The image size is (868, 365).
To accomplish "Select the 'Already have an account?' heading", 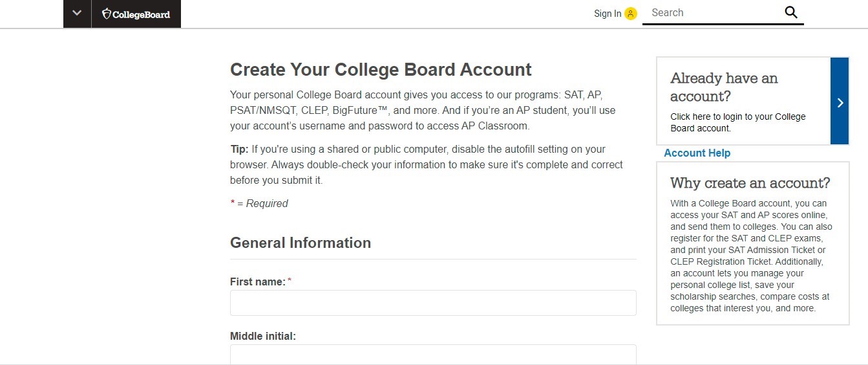I will click(x=724, y=87).
